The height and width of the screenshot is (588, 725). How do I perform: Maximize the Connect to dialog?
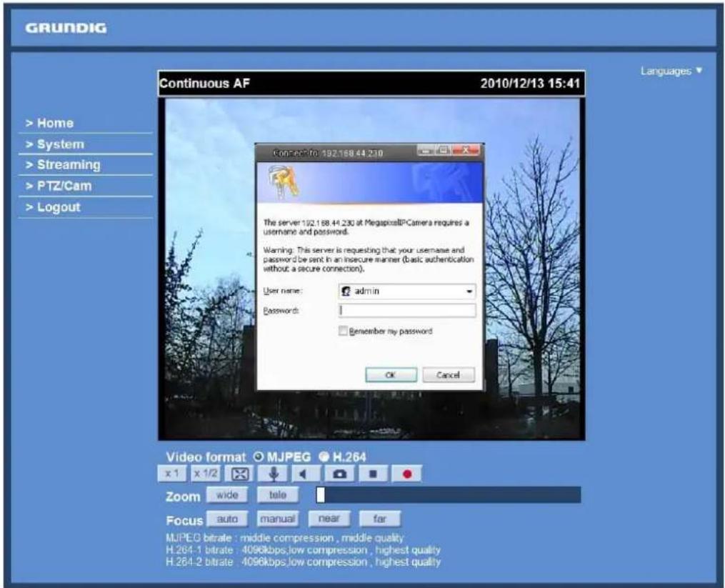click(x=444, y=150)
